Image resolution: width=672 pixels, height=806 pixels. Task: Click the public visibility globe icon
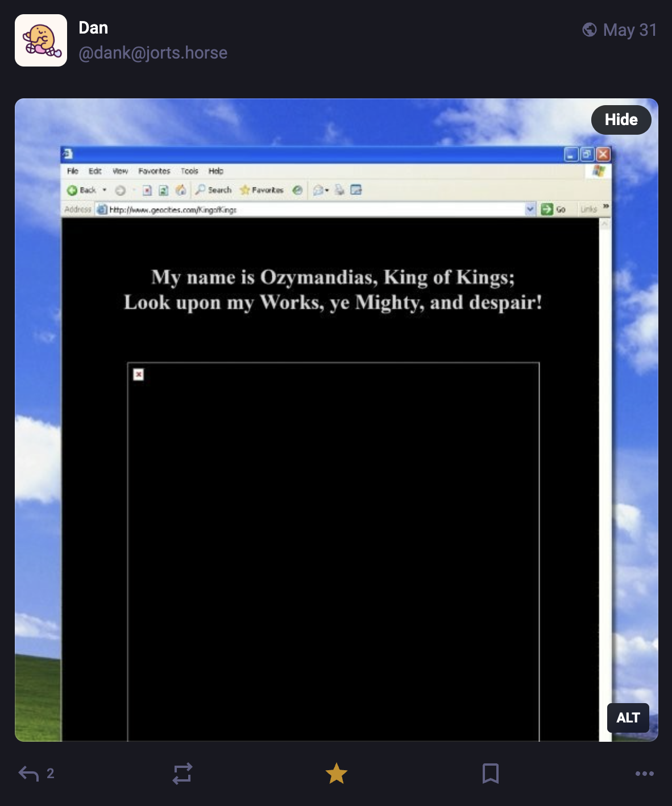coord(590,30)
